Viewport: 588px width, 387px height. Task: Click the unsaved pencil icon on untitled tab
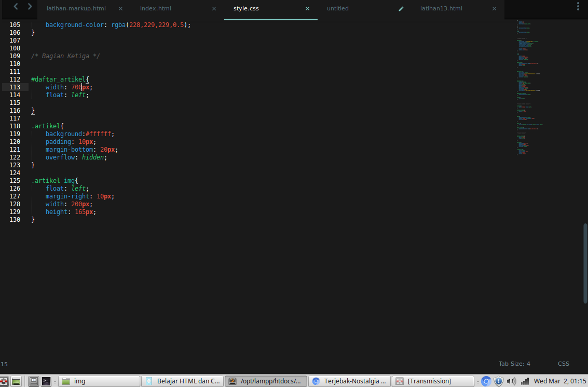tap(401, 9)
